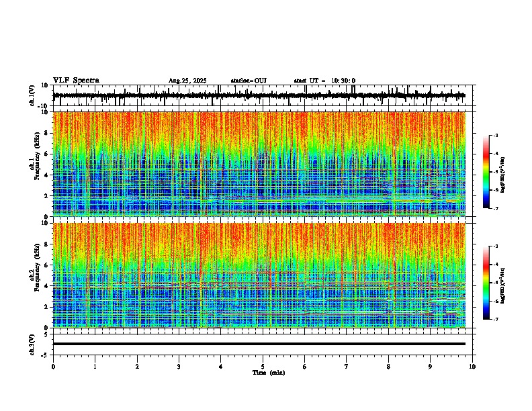Click the "-7" label on ch.2 colorbar
Viewport: 532px width, 411px height.
(495, 319)
